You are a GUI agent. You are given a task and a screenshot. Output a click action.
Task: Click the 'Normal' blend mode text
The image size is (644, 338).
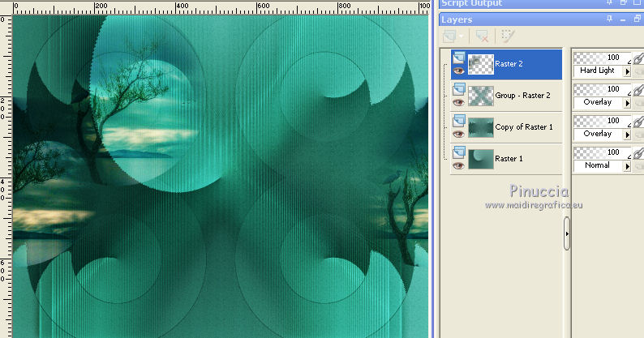click(x=597, y=165)
